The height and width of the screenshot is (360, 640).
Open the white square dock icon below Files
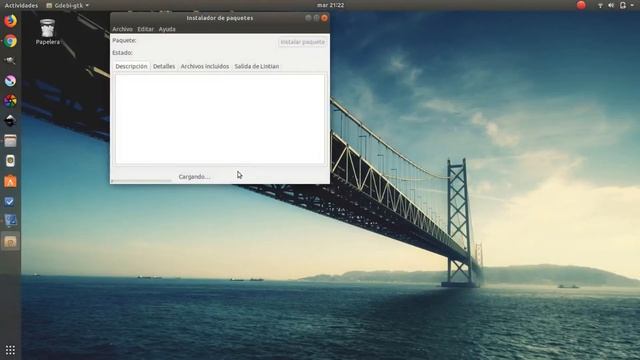(x=10, y=161)
